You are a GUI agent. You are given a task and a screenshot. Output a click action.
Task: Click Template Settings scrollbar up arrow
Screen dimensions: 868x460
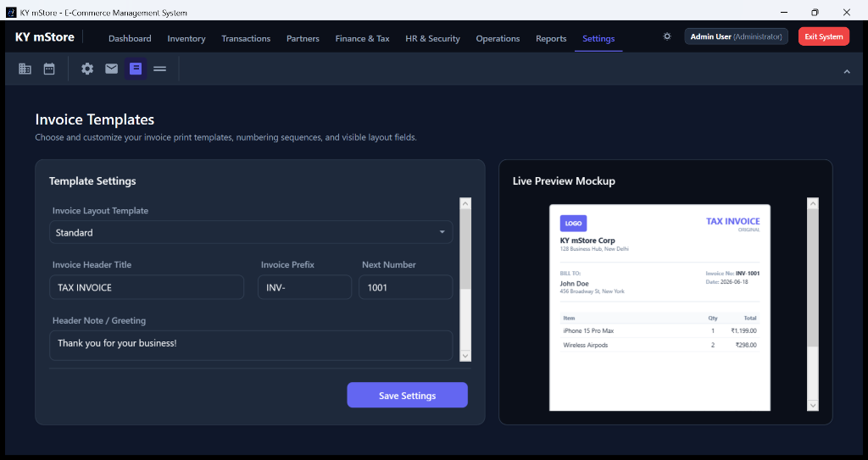coord(465,203)
